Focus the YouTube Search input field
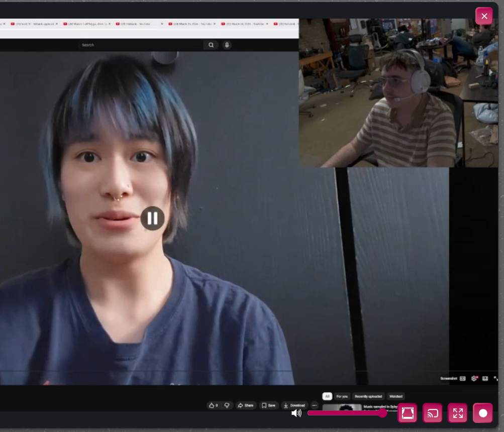Image resolution: width=504 pixels, height=432 pixels. [x=141, y=45]
